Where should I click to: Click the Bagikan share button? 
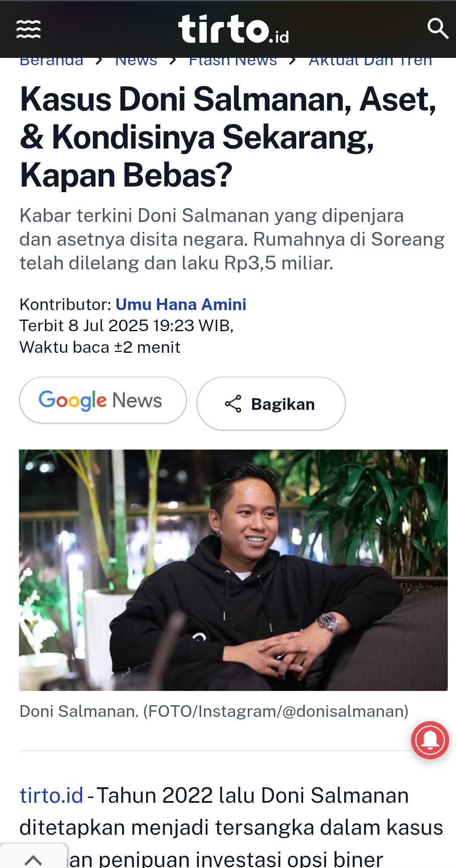[271, 403]
